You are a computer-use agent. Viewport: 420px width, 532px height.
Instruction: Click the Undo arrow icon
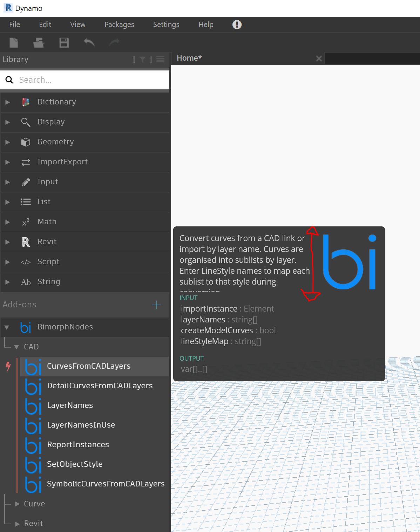click(x=89, y=42)
